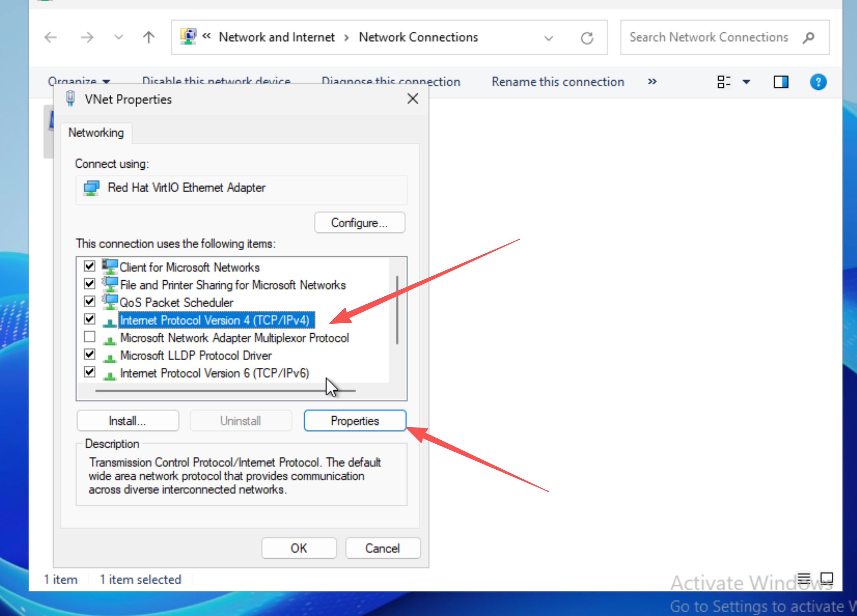857x616 pixels.
Task: Open the view options dropdown arrow
Action: pyautogui.click(x=746, y=82)
